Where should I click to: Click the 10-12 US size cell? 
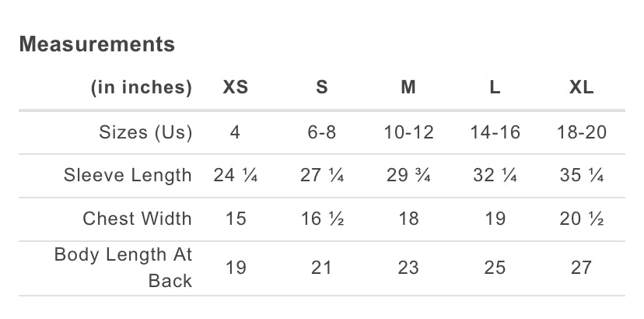click(x=408, y=132)
